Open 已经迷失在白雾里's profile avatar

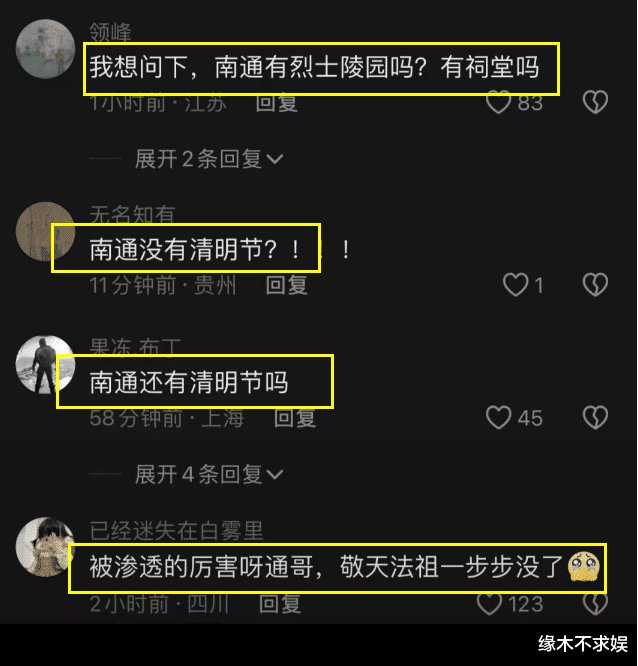tap(45, 547)
